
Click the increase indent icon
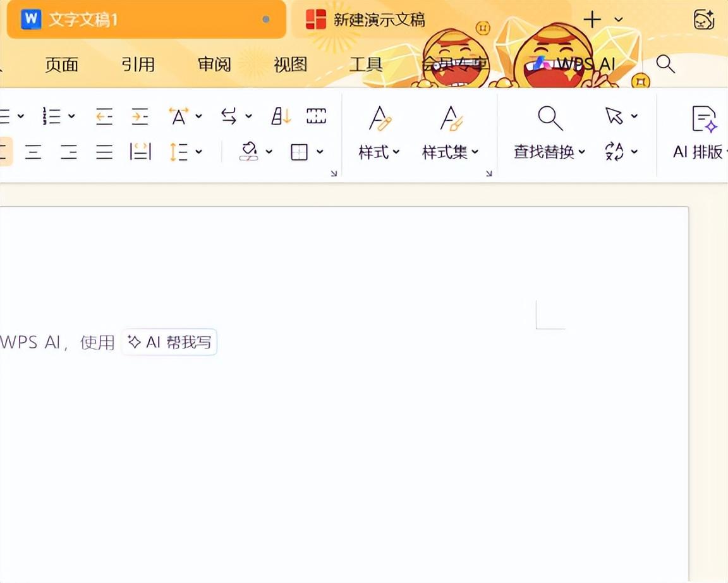(x=140, y=116)
